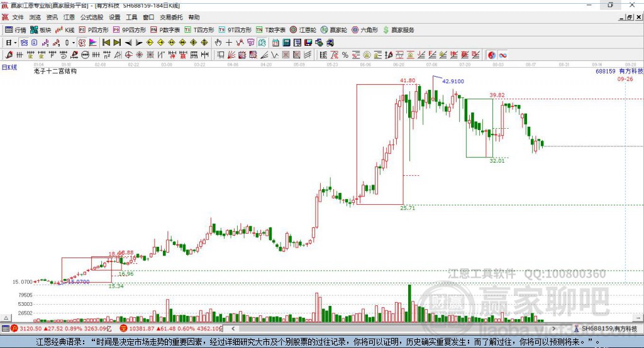This screenshot has height=348, width=644.
Task: Click the 10381.87 index value in status bar
Action: click(142, 329)
